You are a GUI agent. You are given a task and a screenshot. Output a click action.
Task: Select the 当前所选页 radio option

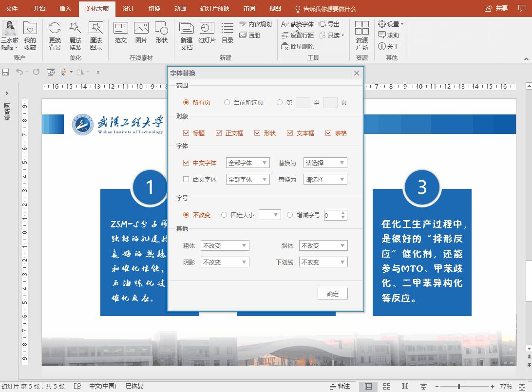pos(227,102)
